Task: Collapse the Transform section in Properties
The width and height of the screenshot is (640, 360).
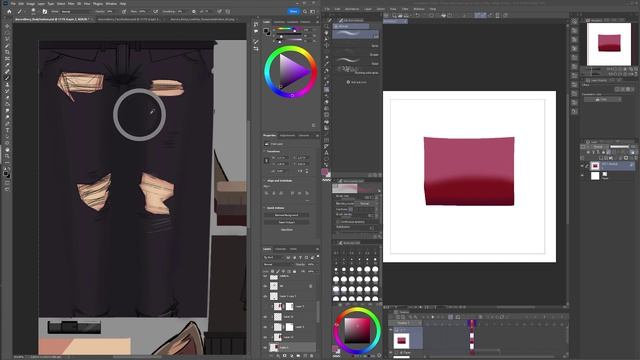Action: (264, 151)
